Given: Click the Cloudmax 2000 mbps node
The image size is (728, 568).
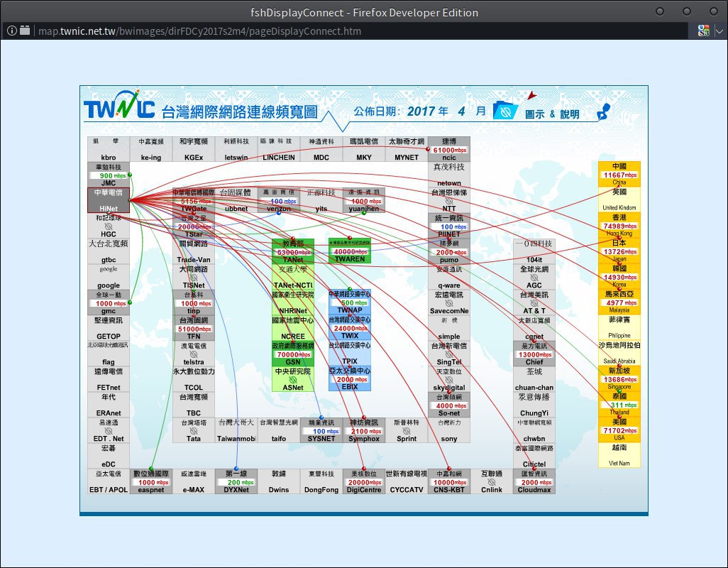Looking at the screenshot, I should click(534, 481).
